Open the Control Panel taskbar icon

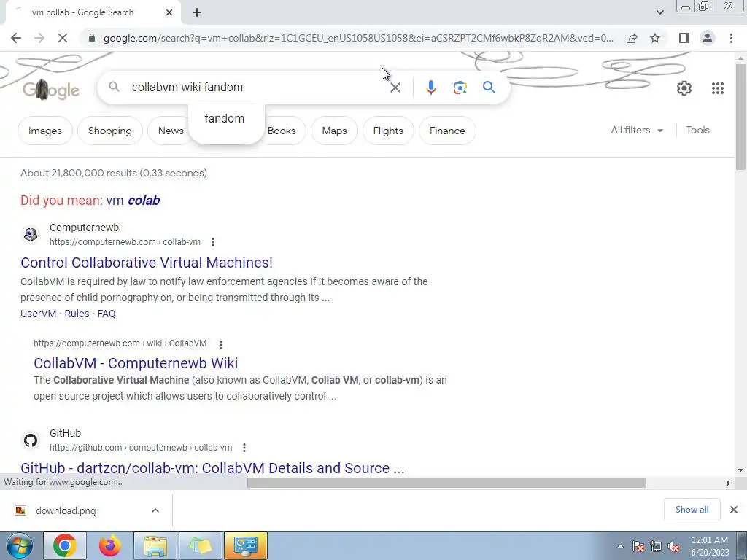coord(246,545)
